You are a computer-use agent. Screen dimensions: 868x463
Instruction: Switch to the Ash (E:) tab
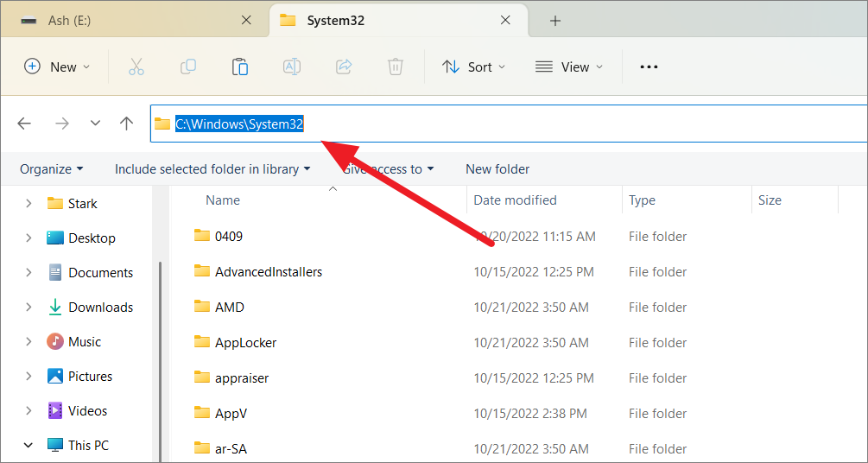133,21
